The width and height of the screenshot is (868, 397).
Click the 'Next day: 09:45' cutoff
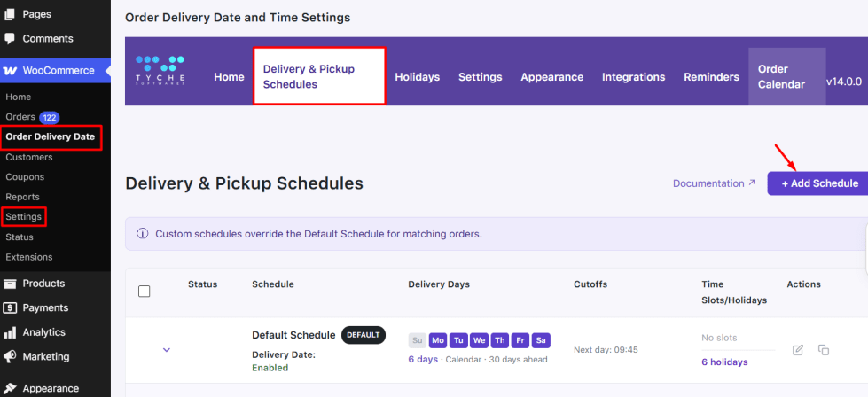(x=606, y=350)
